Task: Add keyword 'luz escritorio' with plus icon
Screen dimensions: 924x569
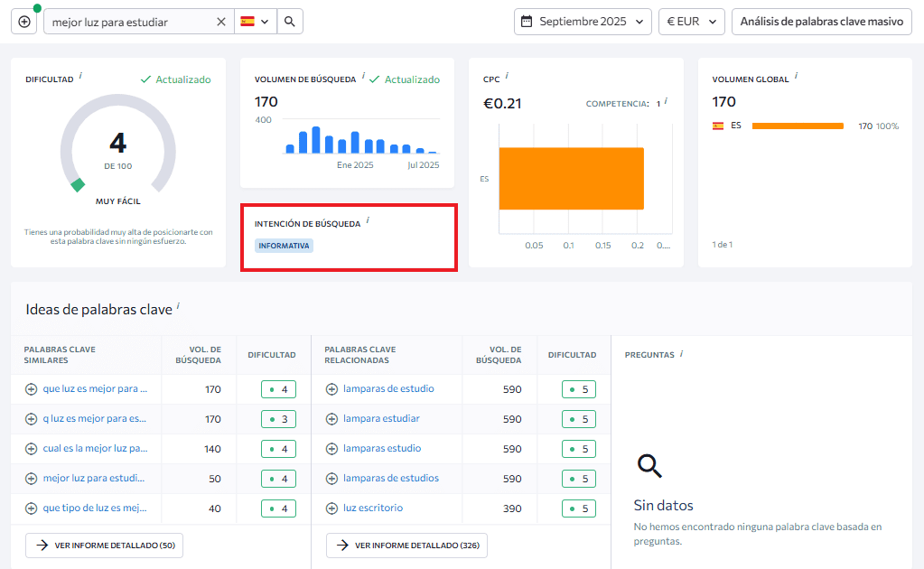Action: [331, 508]
